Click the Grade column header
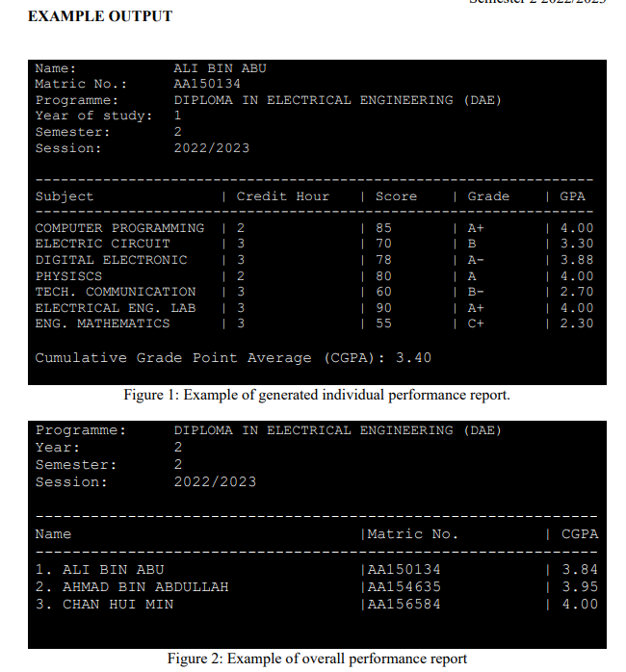Viewport: 626px width, 672px height. coord(488,196)
